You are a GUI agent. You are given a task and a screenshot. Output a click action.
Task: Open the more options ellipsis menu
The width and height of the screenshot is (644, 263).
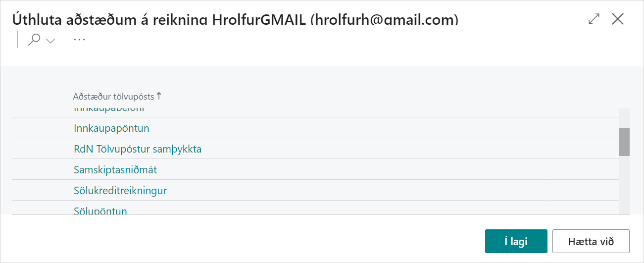tap(79, 40)
